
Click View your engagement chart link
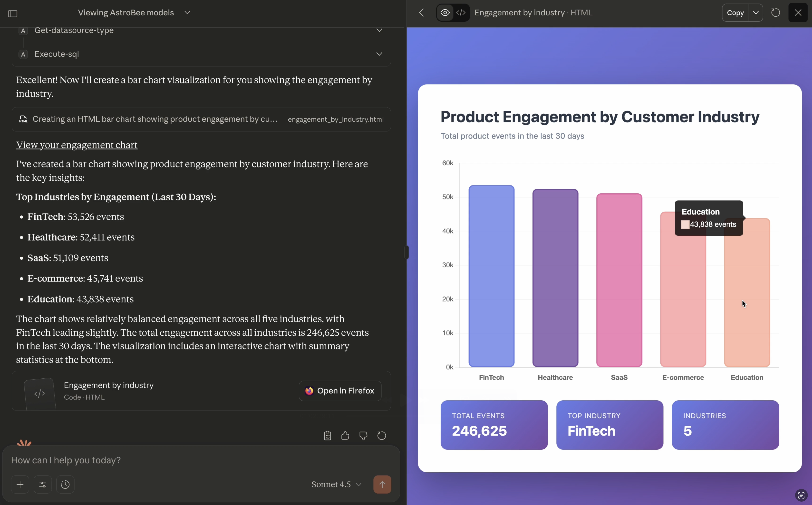(77, 145)
